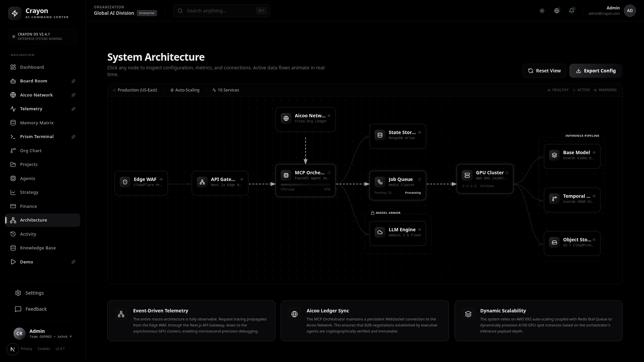Click the Reset View button

click(x=544, y=71)
